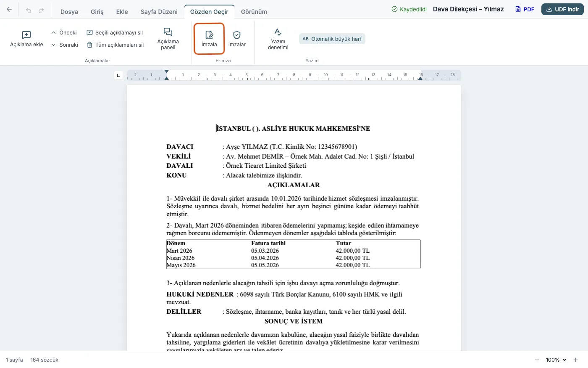Click the Mart 2026 table cell
Screen dimensions: 588x368
click(179, 251)
